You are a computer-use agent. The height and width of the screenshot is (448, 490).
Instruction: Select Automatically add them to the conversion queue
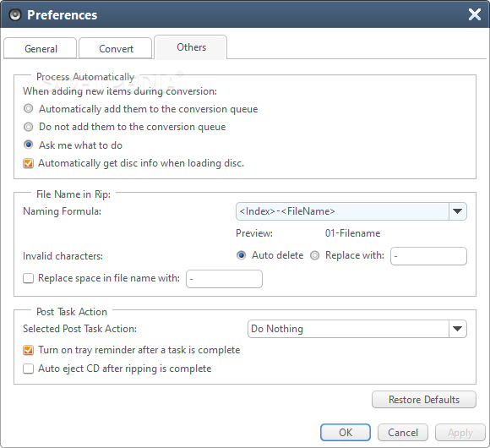(x=29, y=109)
